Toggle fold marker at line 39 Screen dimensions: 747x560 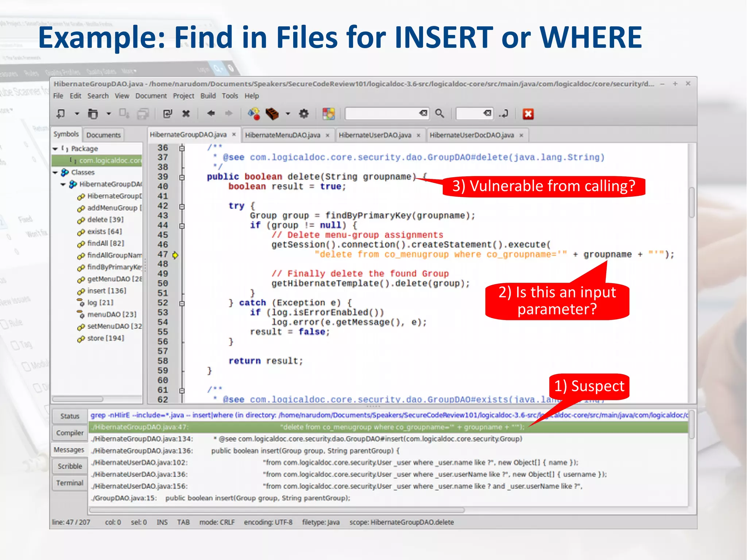[x=182, y=177]
